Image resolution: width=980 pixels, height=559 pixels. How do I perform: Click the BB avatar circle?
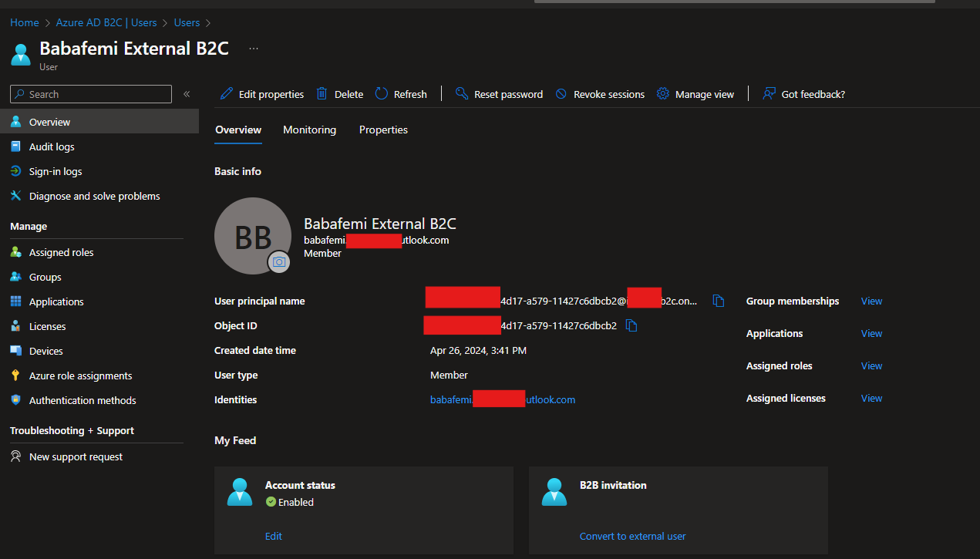pos(253,236)
